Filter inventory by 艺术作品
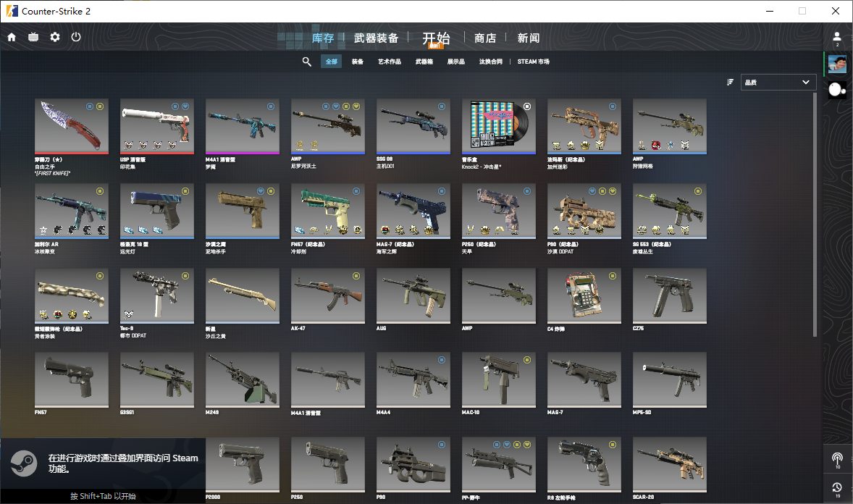 click(390, 62)
